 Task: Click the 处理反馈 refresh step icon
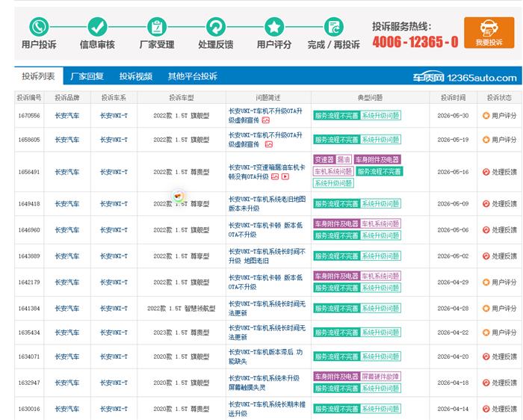(216, 27)
